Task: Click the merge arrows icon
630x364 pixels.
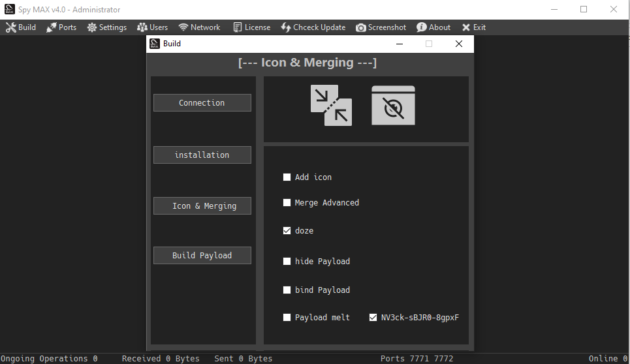Action: point(331,105)
